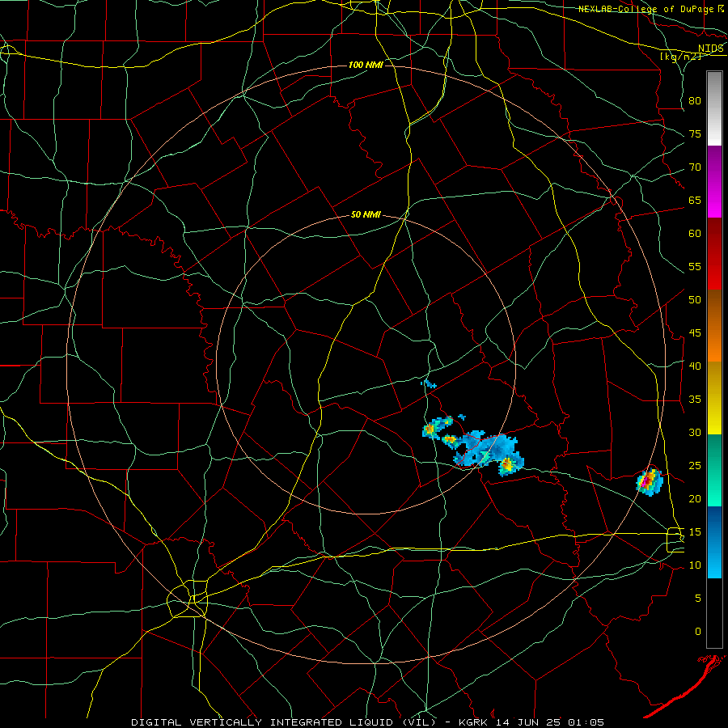Click the 25 value on the VIL scale
The image size is (728, 728).
point(695,466)
